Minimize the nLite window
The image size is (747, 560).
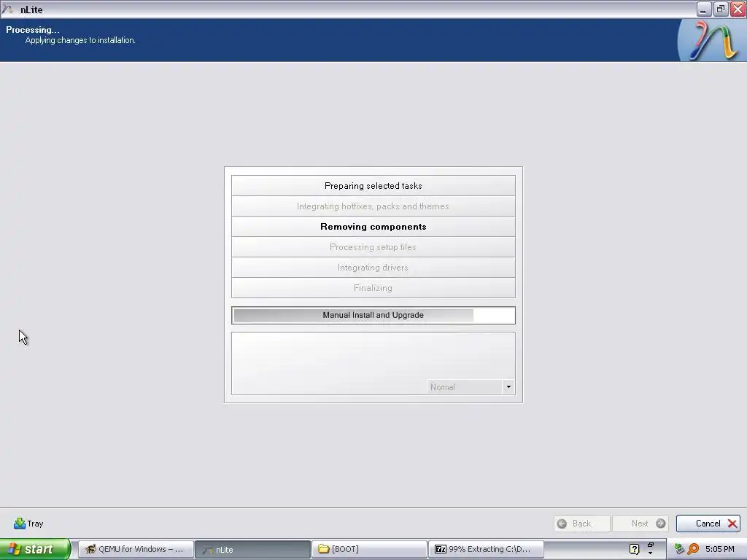coord(704,9)
